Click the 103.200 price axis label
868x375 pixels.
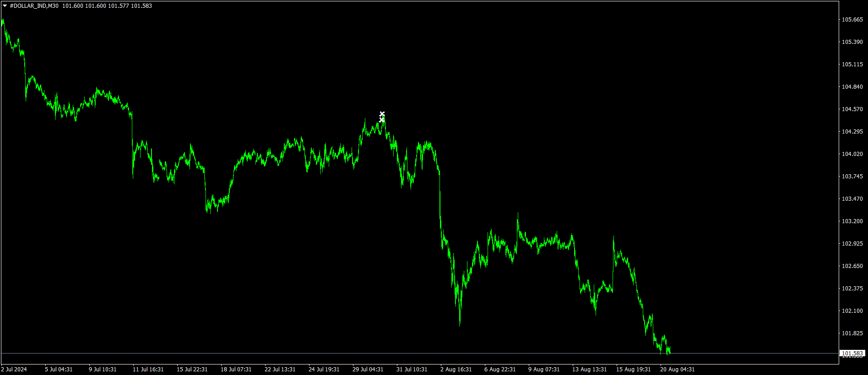click(852, 221)
